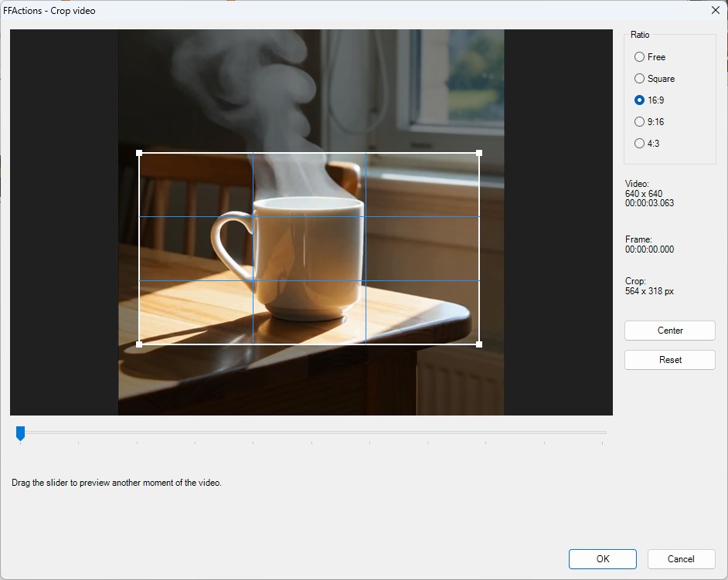The height and width of the screenshot is (580, 728).
Task: Close the Crop video dialog window
Action: [x=715, y=10]
